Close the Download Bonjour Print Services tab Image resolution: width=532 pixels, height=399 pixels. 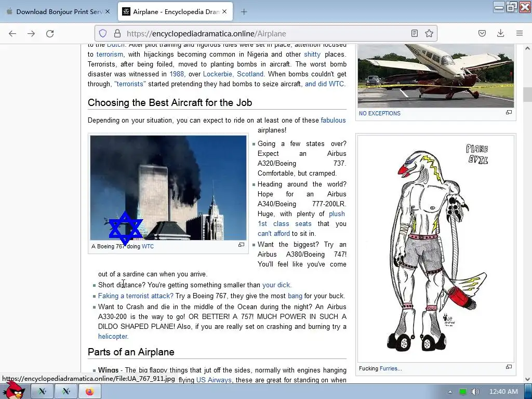[108, 11]
